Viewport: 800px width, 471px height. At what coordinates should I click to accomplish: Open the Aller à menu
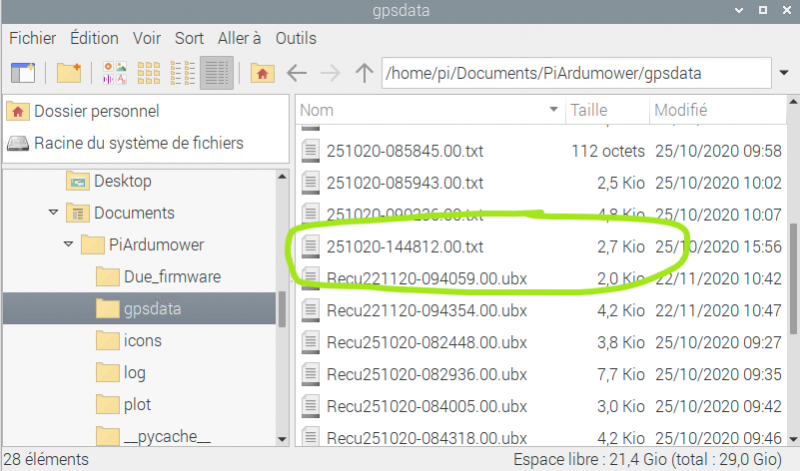point(239,38)
